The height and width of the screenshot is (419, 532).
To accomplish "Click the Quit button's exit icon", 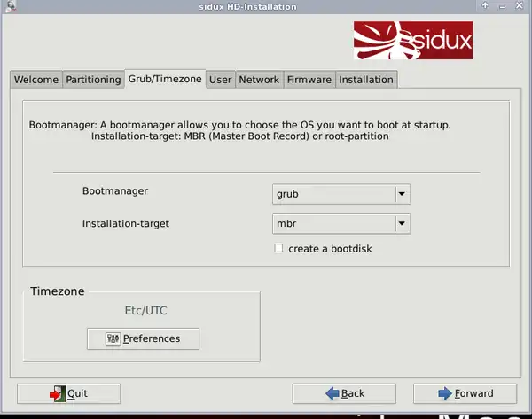I will tap(57, 393).
